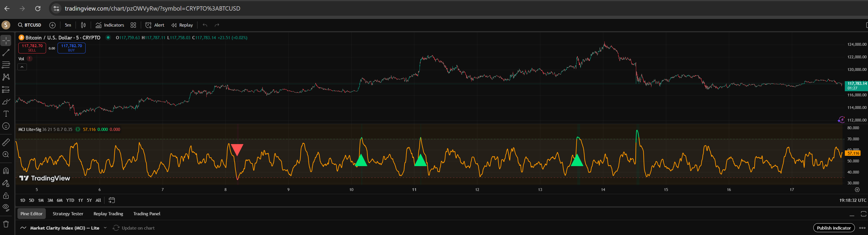The image size is (868, 235).
Task: Set range to 1Y
Action: tap(80, 200)
